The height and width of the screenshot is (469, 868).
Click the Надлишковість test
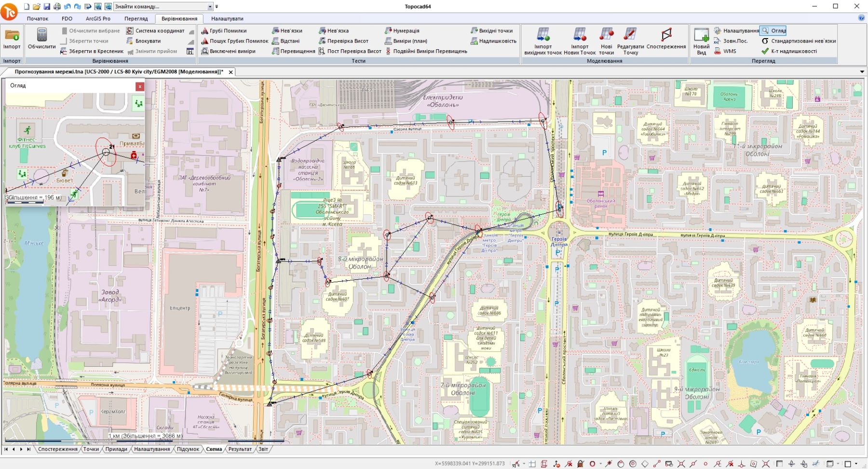(494, 41)
